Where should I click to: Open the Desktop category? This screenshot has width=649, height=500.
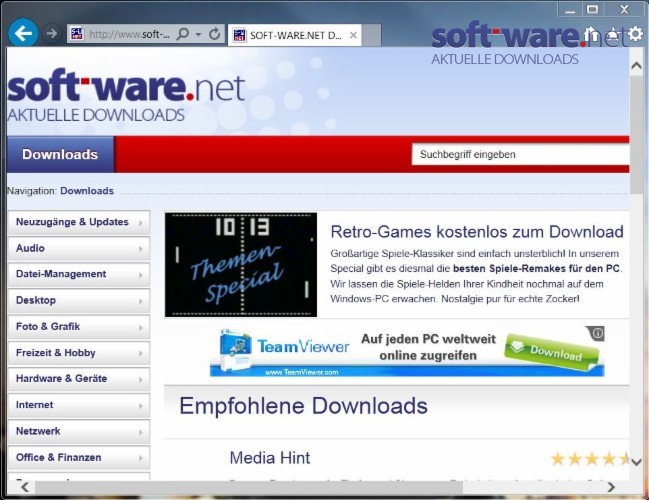click(79, 300)
